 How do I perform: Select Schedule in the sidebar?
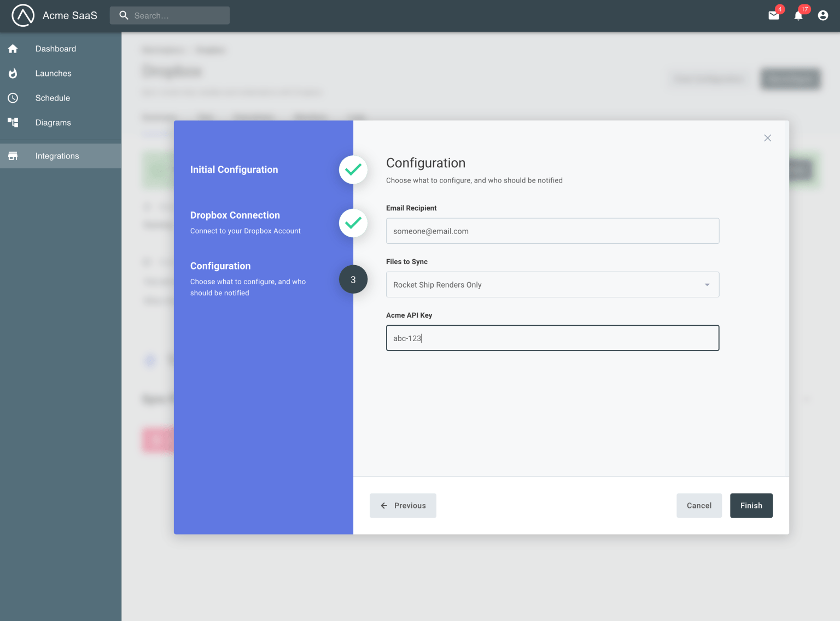(x=61, y=98)
